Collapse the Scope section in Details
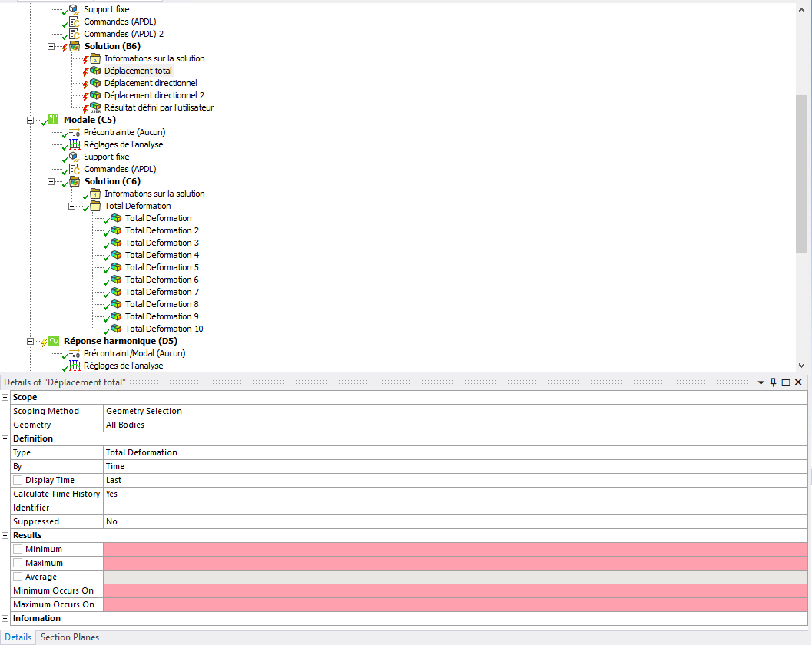Image resolution: width=812 pixels, height=645 pixels. pyautogui.click(x=5, y=397)
